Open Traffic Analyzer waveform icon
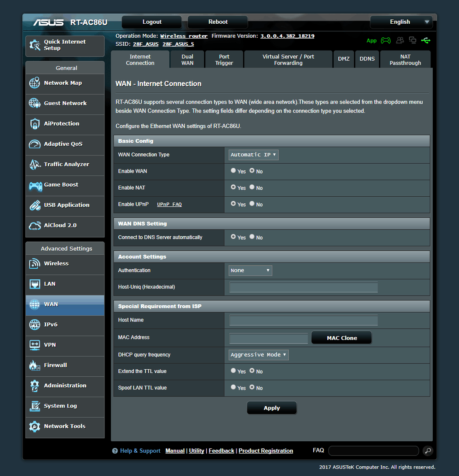Viewport: 459px width, 476px height. [35, 164]
